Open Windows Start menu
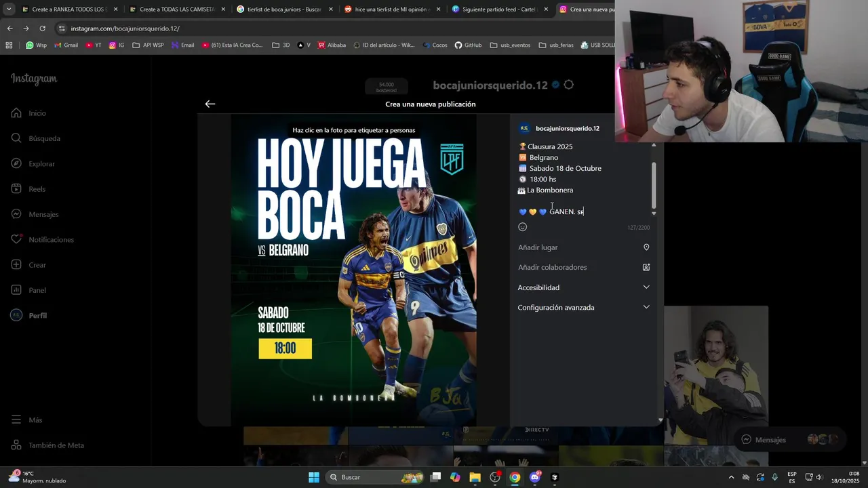Screen dimensions: 868x488 pyautogui.click(x=314, y=477)
